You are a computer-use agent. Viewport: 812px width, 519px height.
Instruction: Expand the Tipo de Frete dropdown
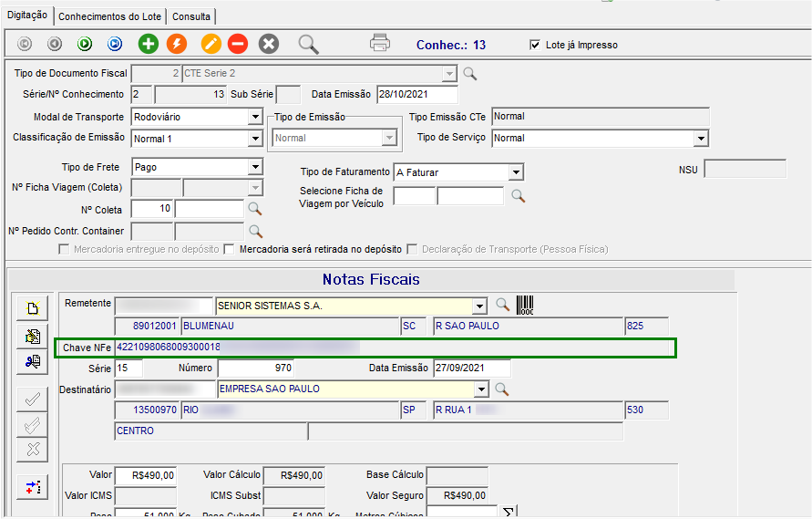pyautogui.click(x=255, y=167)
